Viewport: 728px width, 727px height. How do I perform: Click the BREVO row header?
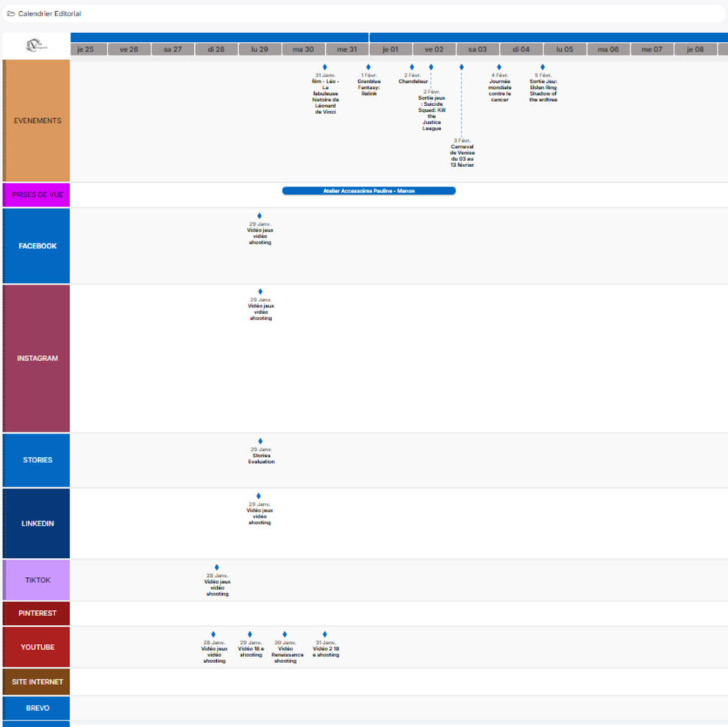[37, 708]
